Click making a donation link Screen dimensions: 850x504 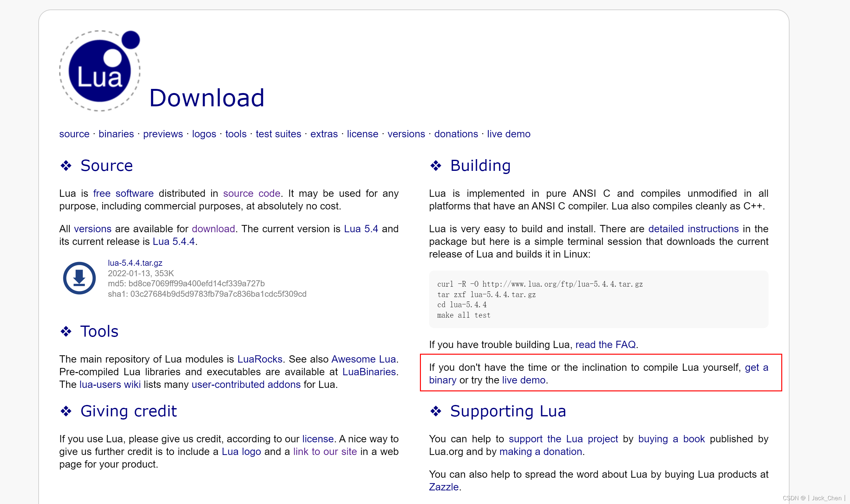click(541, 451)
